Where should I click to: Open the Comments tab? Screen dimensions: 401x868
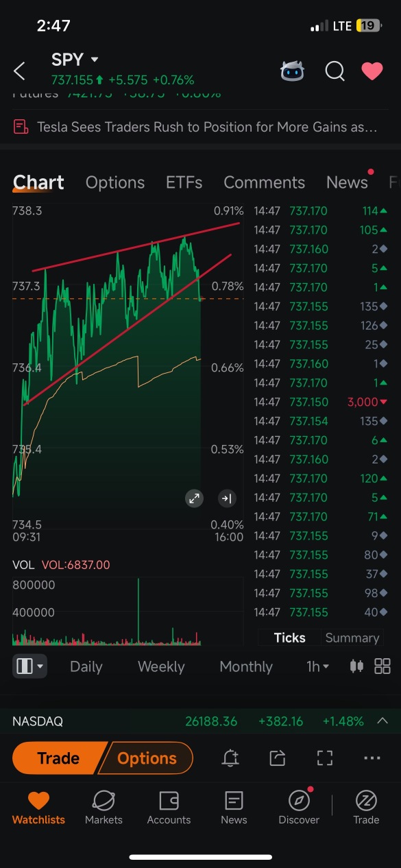264,182
